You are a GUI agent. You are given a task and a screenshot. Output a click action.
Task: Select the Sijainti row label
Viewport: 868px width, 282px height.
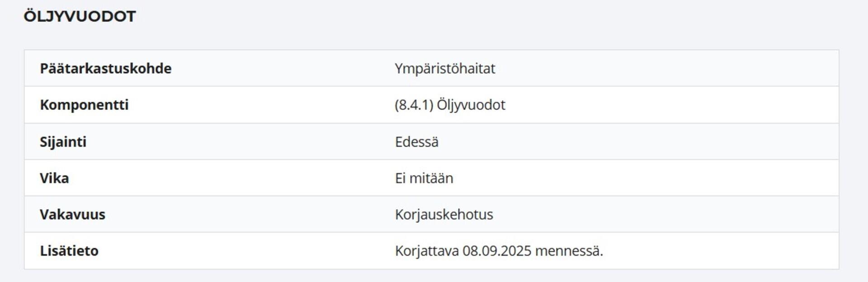(63, 142)
